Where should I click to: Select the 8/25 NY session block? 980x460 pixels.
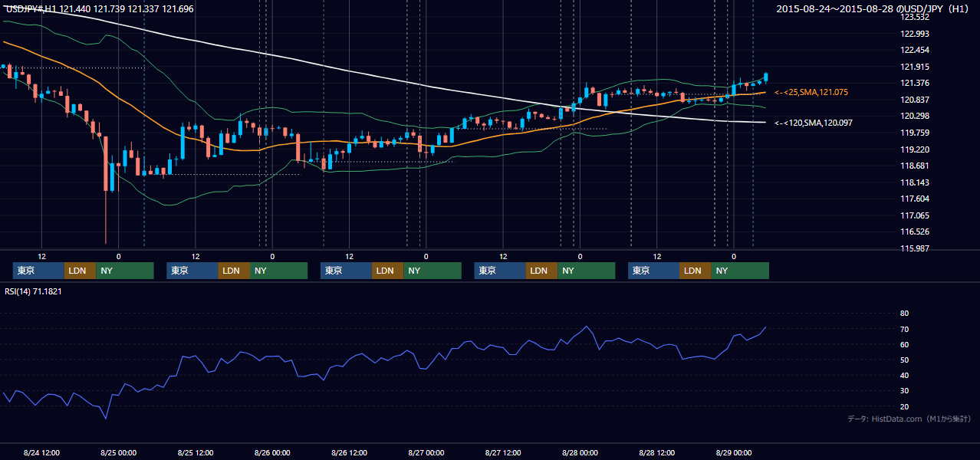click(x=278, y=271)
